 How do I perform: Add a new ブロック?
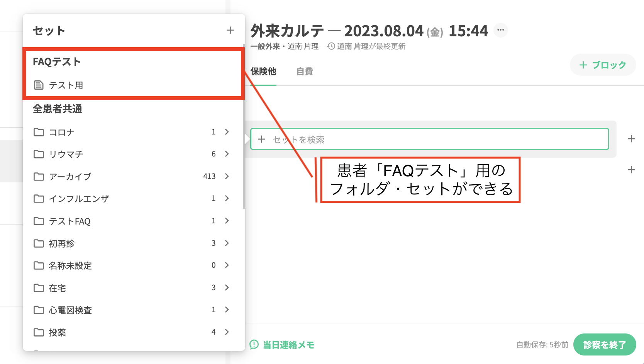coord(603,65)
